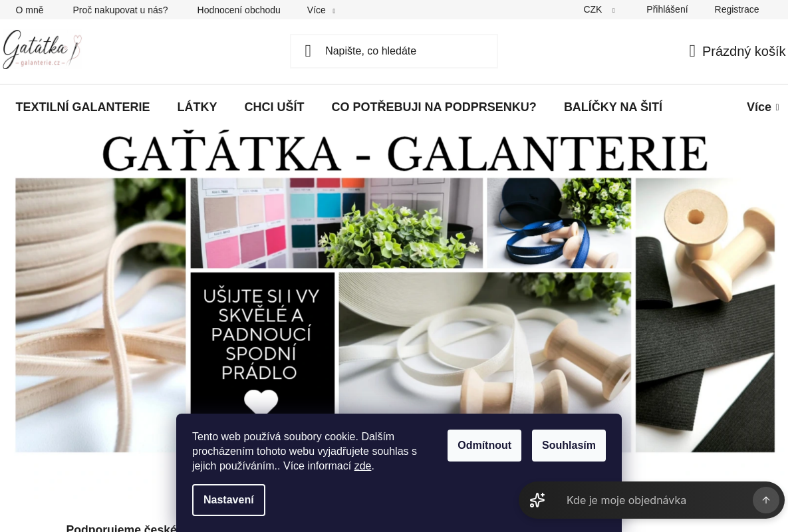Expand the main navigation Více menu

click(763, 107)
